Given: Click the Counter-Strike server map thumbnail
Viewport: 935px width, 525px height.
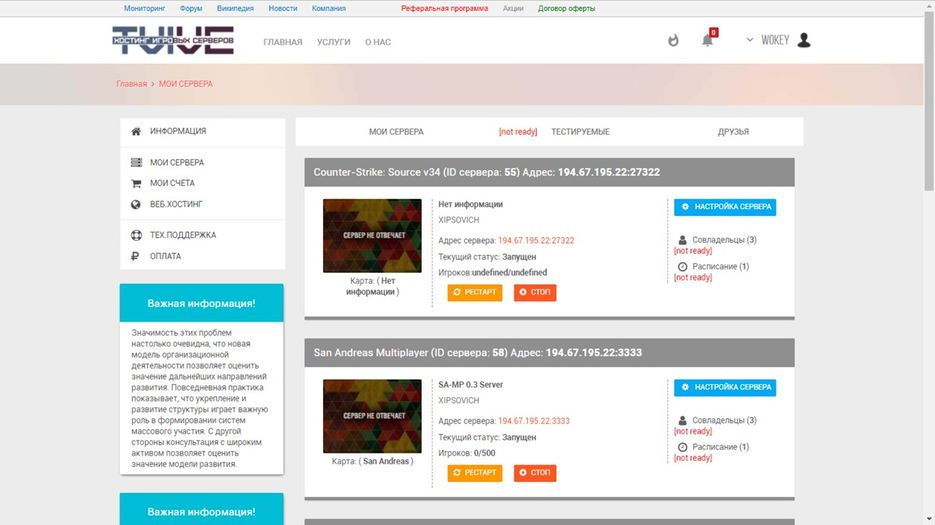Looking at the screenshot, I should [372, 236].
